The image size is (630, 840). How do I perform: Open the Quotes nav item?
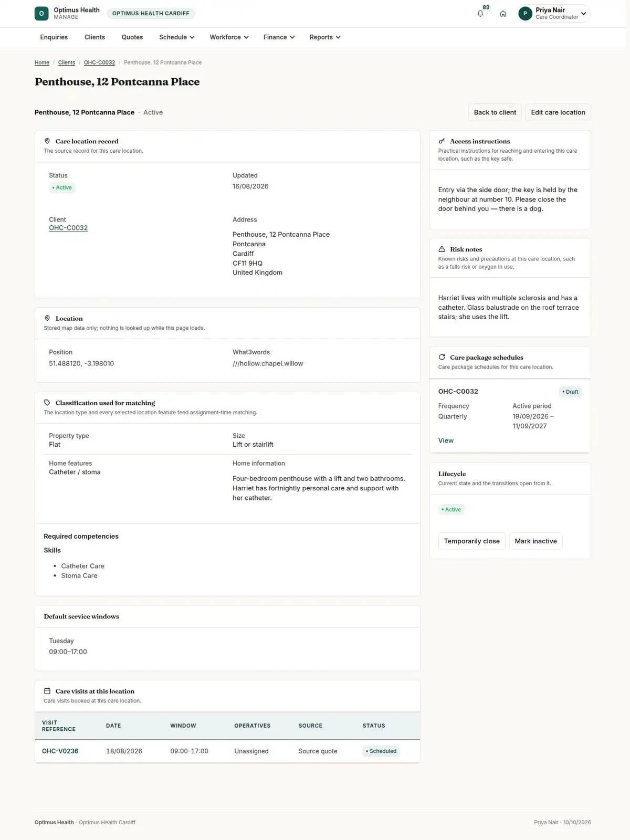coord(132,37)
